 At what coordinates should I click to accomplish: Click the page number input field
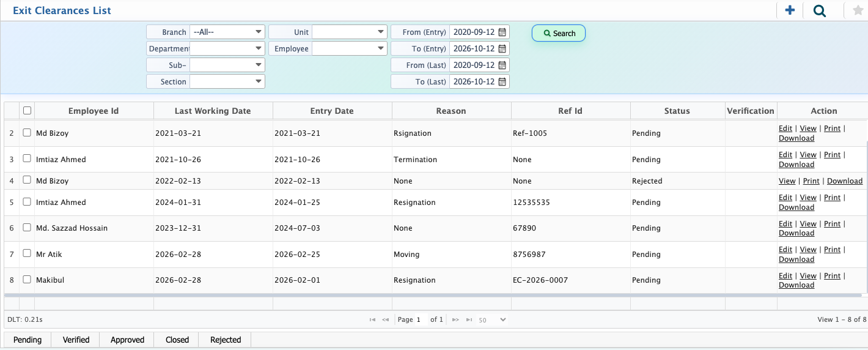pos(421,319)
